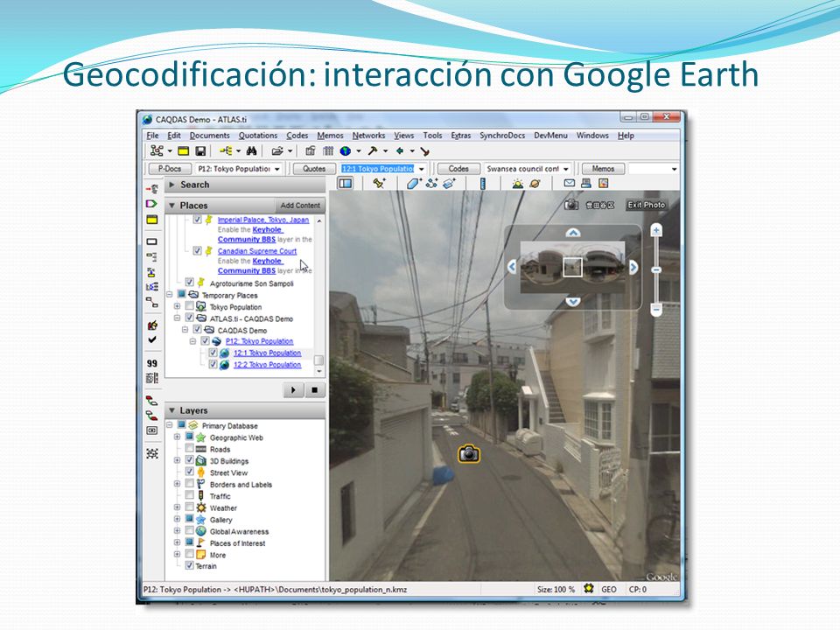
Task: Click the Add Content button
Action: [300, 205]
